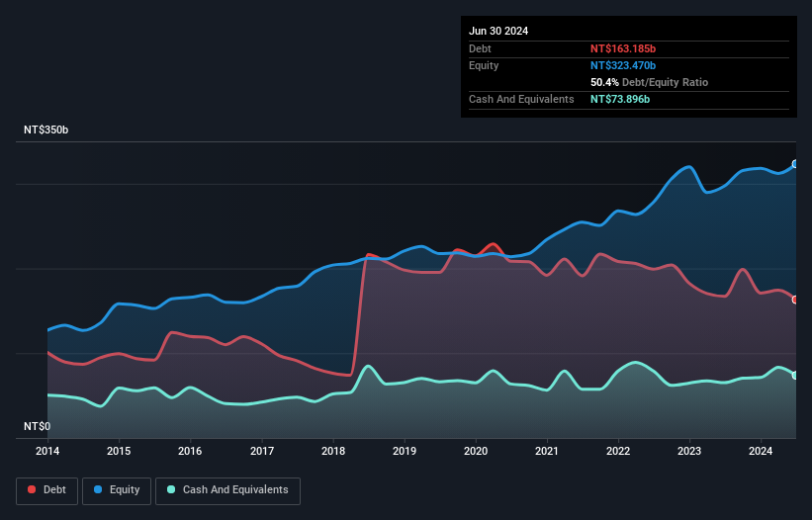Click the 2024 x-axis label
This screenshot has height=520, width=812.
(x=761, y=451)
